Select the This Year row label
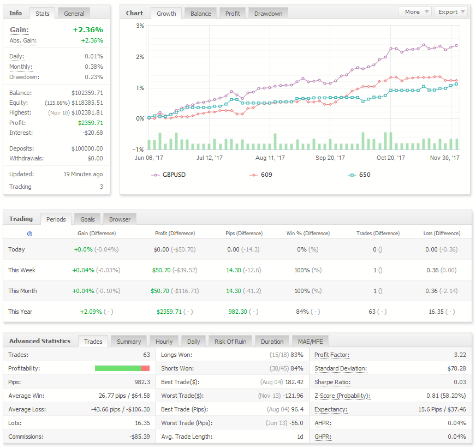The height and width of the screenshot is (448, 476). pos(20,312)
